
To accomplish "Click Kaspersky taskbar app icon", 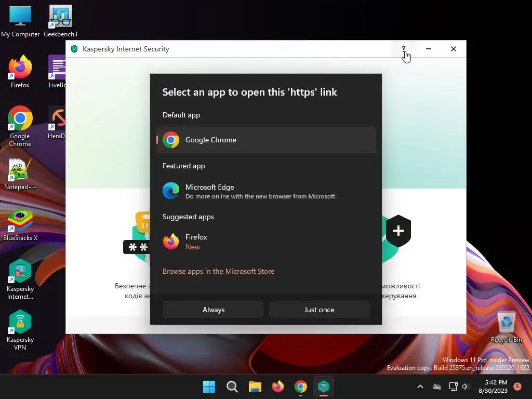I will [323, 387].
